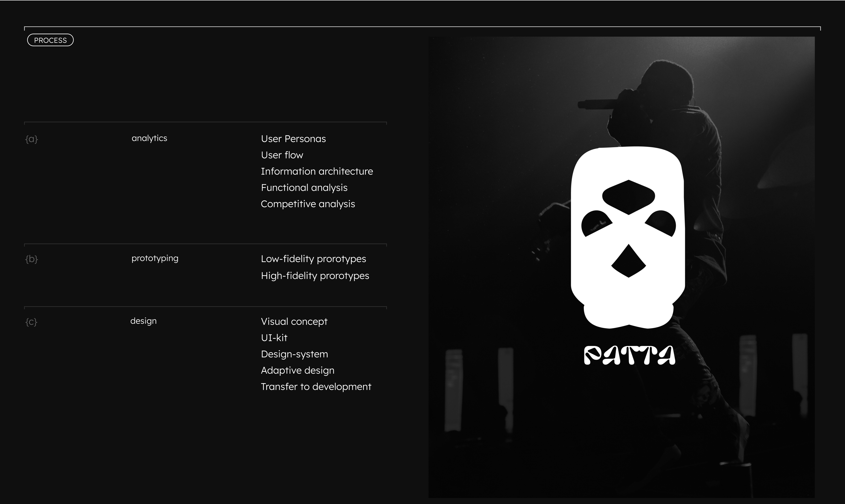Image resolution: width=845 pixels, height=504 pixels.
Task: Click Transfer to development text
Action: click(316, 387)
